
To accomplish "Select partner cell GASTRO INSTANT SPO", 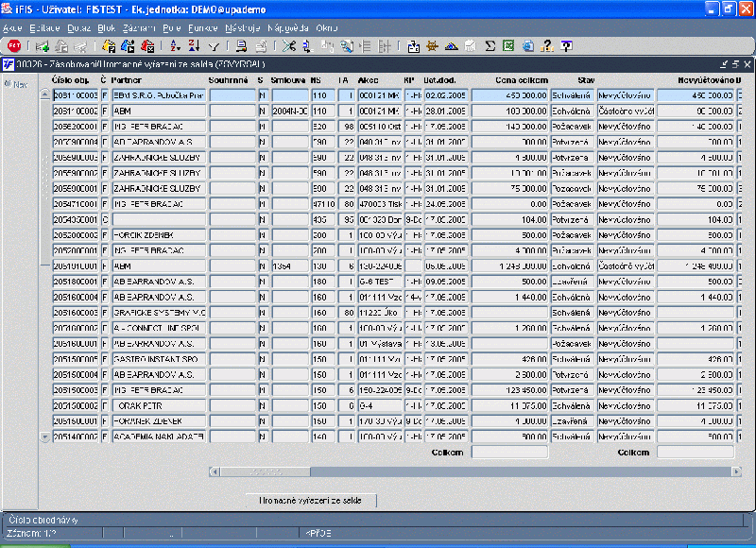I will 159,359.
